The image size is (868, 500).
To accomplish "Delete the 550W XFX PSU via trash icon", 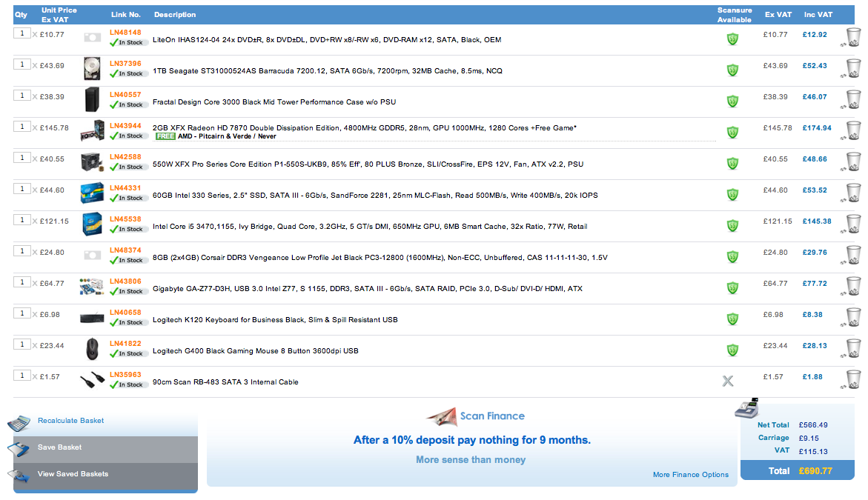I will 853,162.
